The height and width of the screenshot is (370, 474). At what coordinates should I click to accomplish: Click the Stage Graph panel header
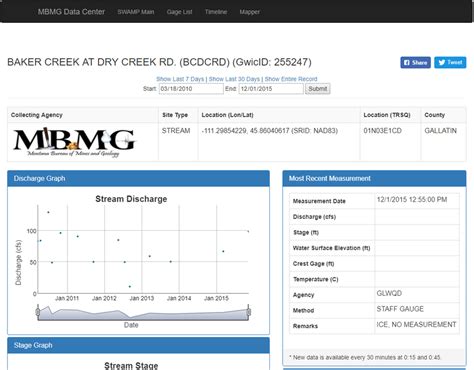(138, 345)
